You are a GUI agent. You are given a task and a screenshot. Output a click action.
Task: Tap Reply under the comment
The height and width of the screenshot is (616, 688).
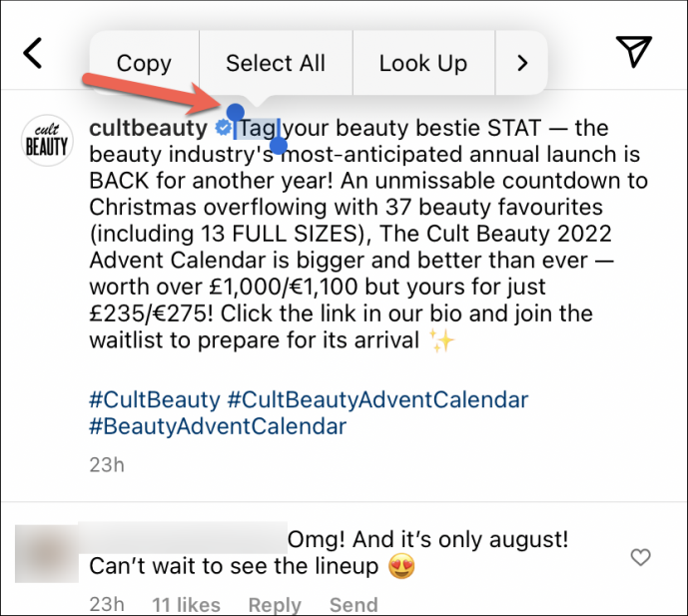(x=275, y=604)
